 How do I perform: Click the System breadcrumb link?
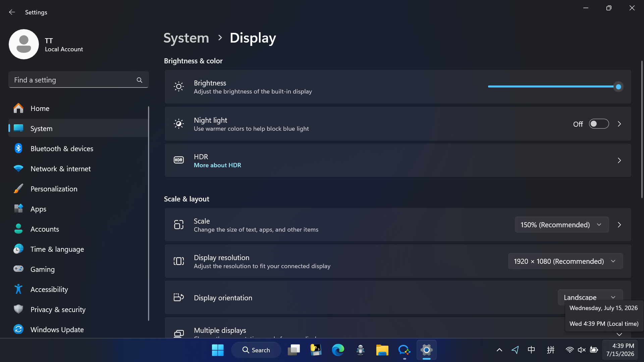point(186,38)
